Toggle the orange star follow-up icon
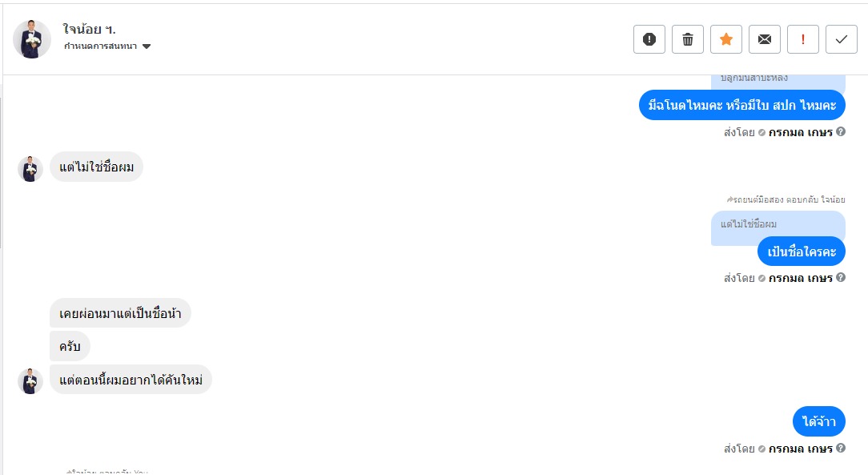868x475 pixels. click(x=726, y=39)
